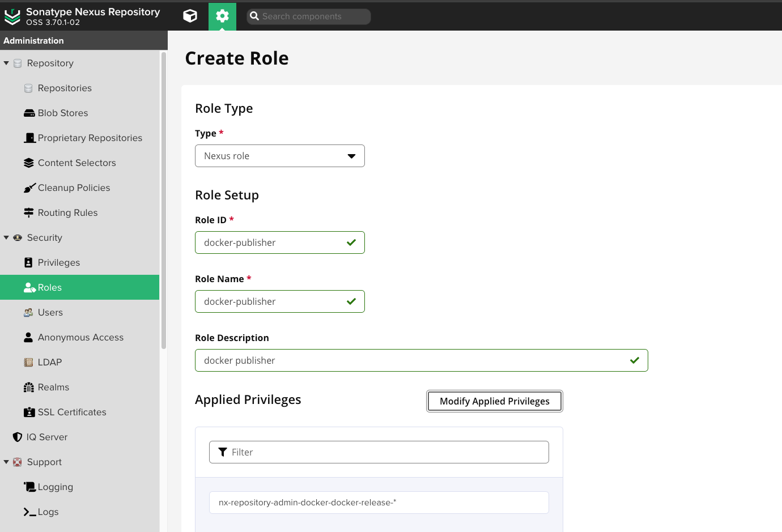Click the Proprietary Repositories door icon
This screenshot has height=532, width=782.
click(30, 138)
